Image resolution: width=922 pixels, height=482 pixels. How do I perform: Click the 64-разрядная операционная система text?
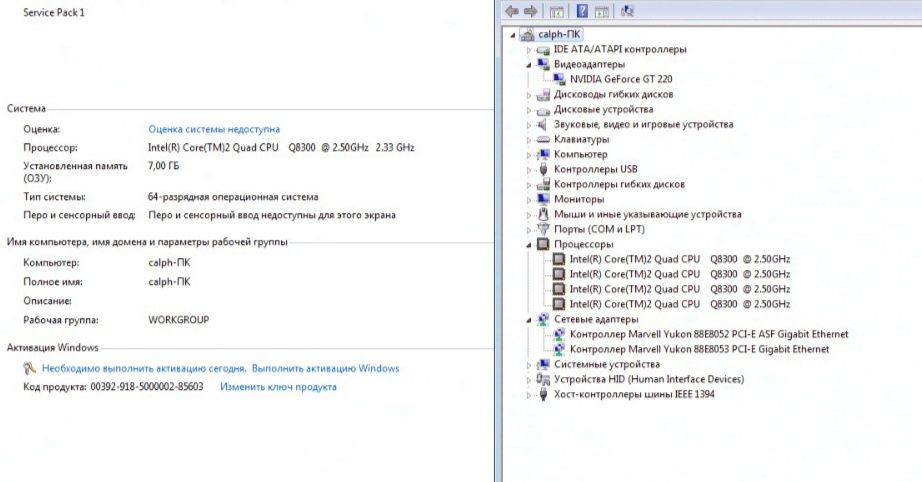click(233, 197)
